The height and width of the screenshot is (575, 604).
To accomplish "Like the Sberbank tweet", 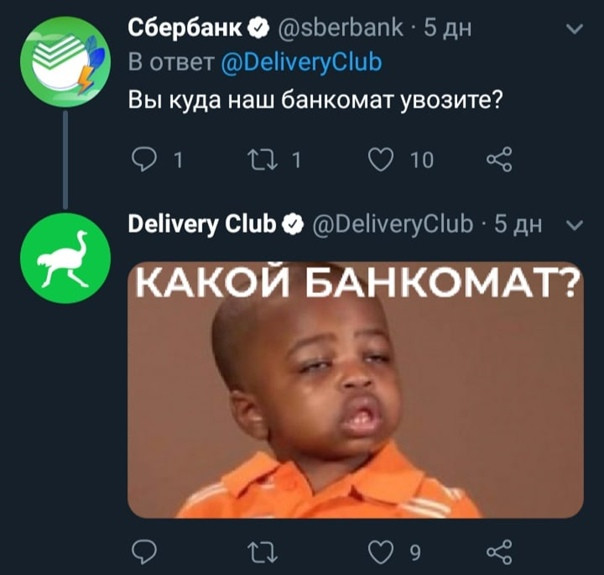I will [381, 159].
